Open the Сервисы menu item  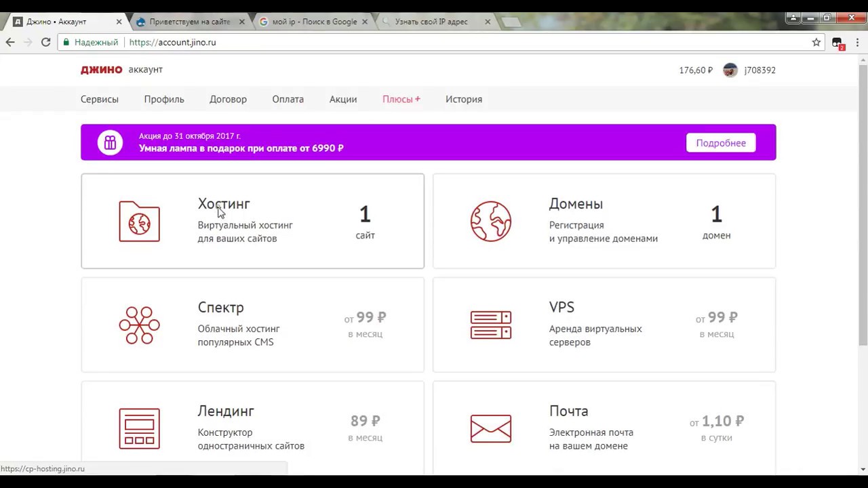tap(100, 99)
